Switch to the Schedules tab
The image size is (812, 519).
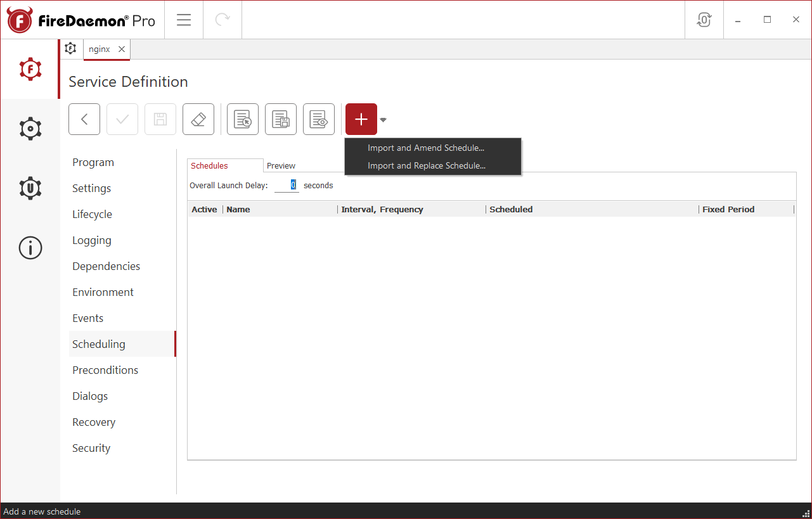(x=225, y=165)
